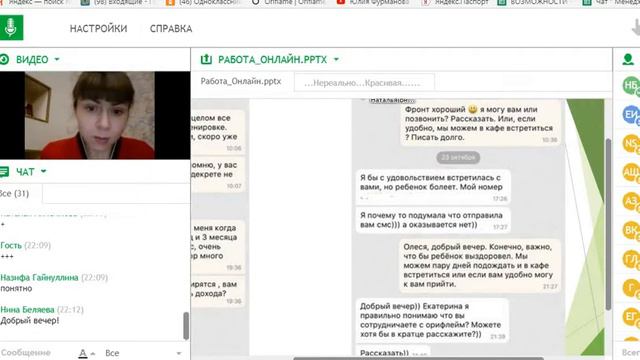Viewport: 640px width, 360px height.
Task: Expand the ЧАТ panel dropdown arrow
Action: [x=43, y=171]
